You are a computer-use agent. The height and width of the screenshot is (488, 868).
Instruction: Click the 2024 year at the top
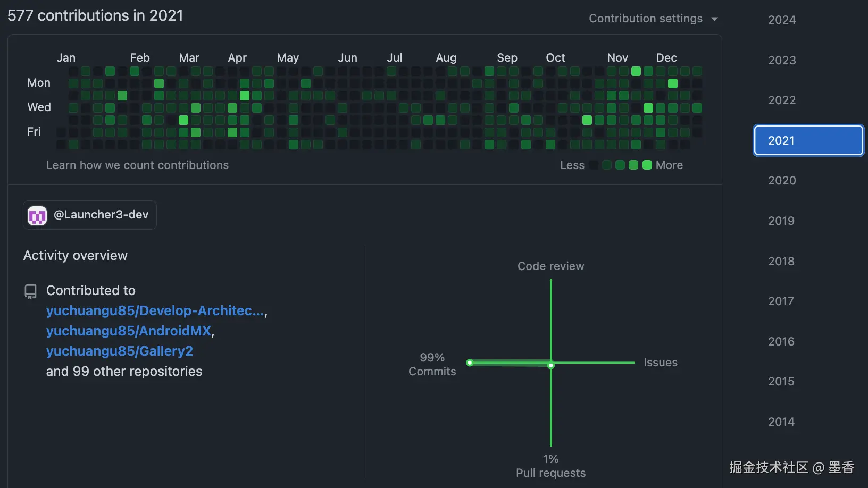(781, 20)
